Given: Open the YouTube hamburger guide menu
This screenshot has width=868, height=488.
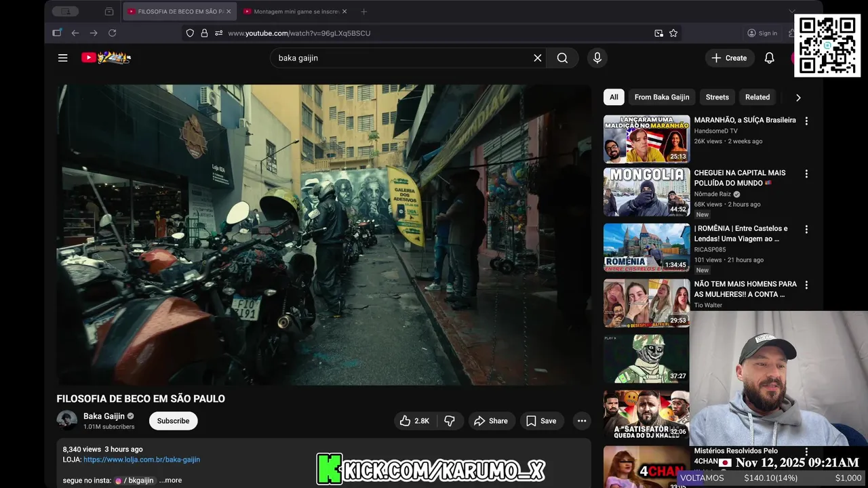Looking at the screenshot, I should [62, 58].
